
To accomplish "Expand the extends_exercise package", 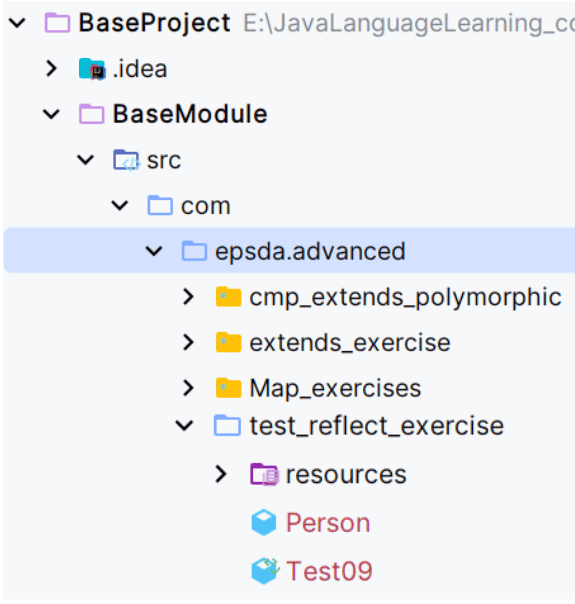I will [188, 342].
